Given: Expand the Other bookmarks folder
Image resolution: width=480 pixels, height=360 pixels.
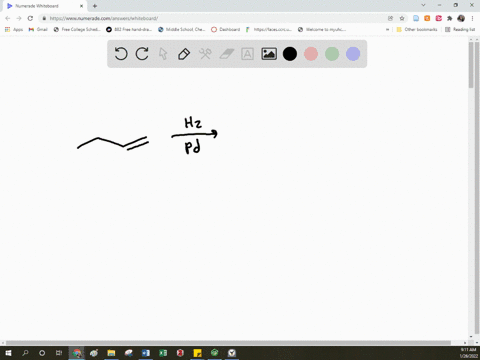Looking at the screenshot, I should tap(417, 29).
